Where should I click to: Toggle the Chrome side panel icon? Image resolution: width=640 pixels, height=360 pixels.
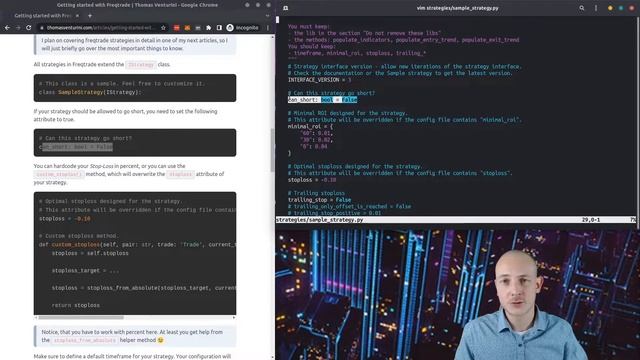[219, 28]
